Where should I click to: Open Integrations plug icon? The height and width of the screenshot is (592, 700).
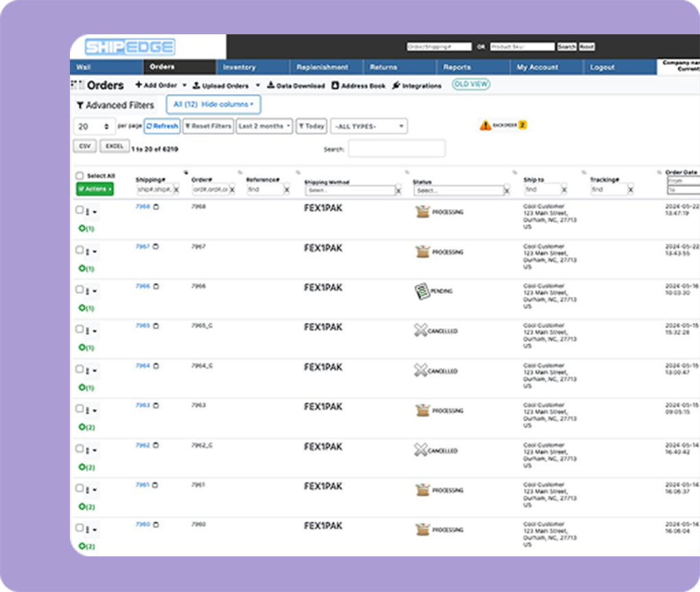[x=397, y=86]
